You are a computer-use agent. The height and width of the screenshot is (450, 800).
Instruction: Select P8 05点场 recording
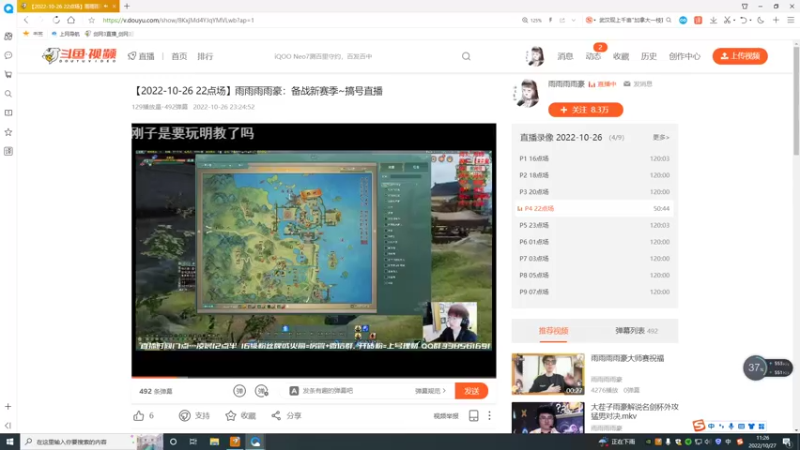[594, 275]
